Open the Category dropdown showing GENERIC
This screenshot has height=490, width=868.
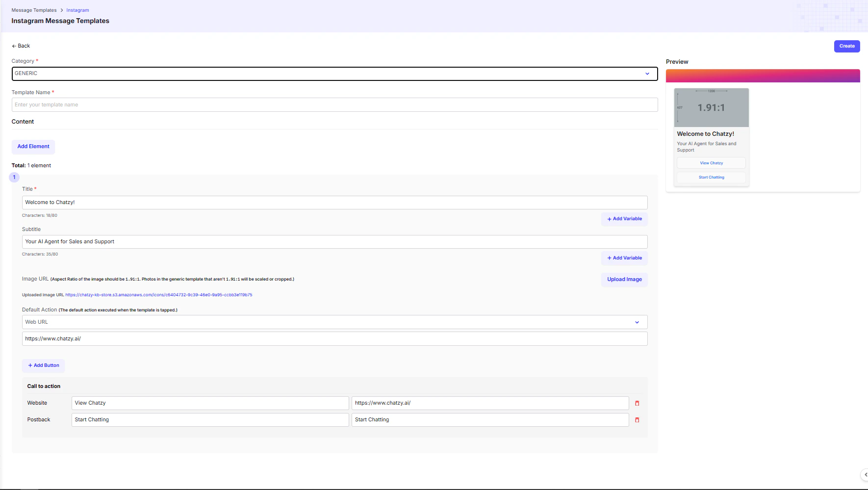coord(334,74)
